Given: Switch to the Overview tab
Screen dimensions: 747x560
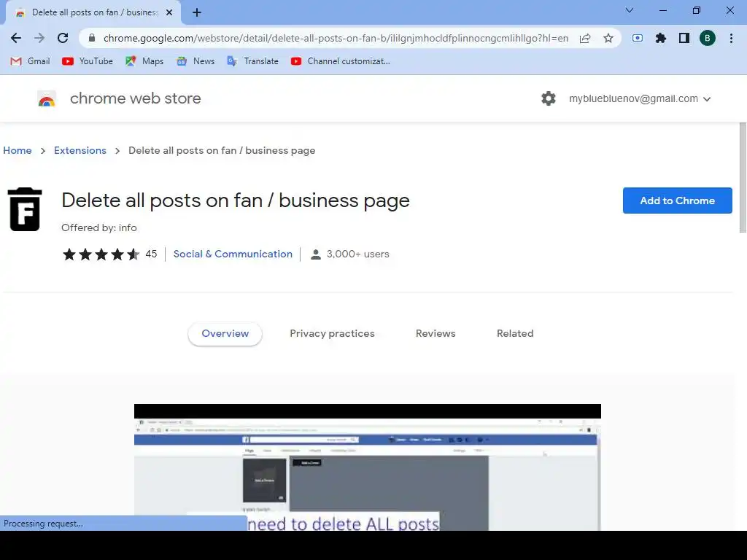Looking at the screenshot, I should point(225,334).
